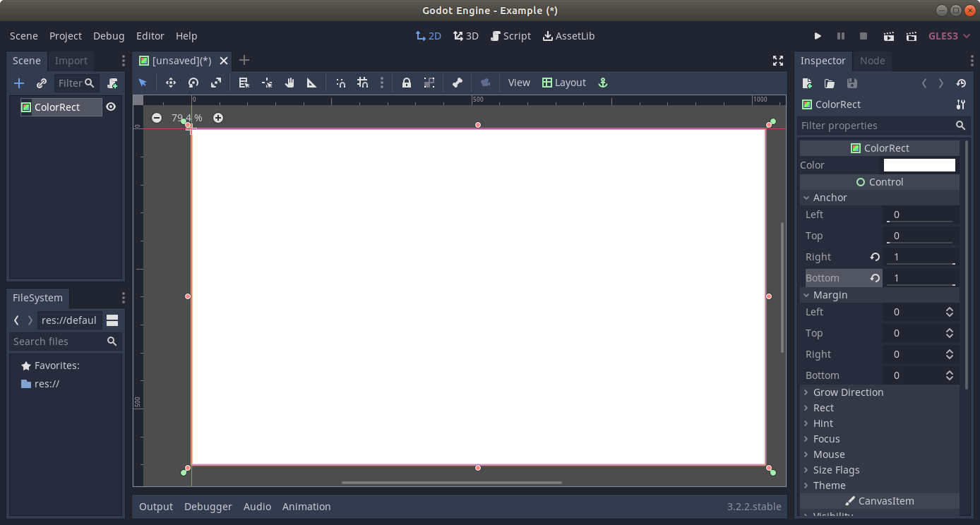Attach a script to ColorRect node

click(112, 83)
